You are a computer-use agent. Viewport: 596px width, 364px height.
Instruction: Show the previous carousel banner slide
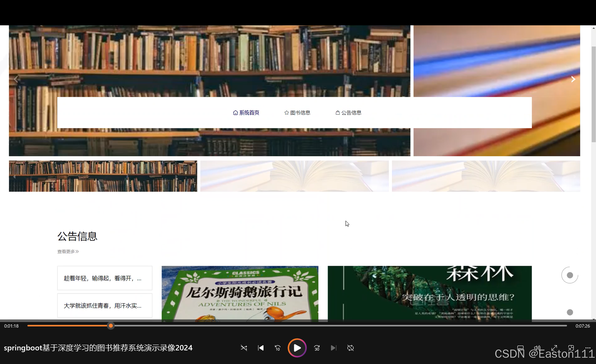tap(16, 79)
